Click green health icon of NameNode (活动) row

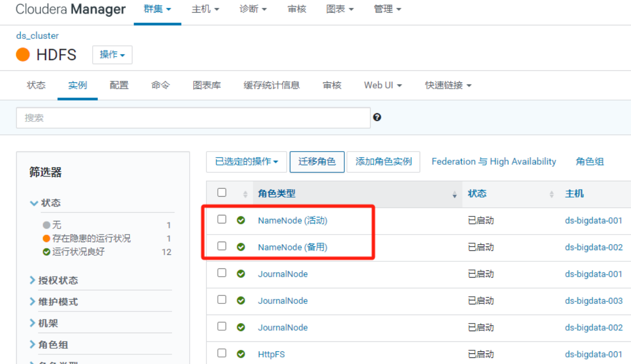241,220
